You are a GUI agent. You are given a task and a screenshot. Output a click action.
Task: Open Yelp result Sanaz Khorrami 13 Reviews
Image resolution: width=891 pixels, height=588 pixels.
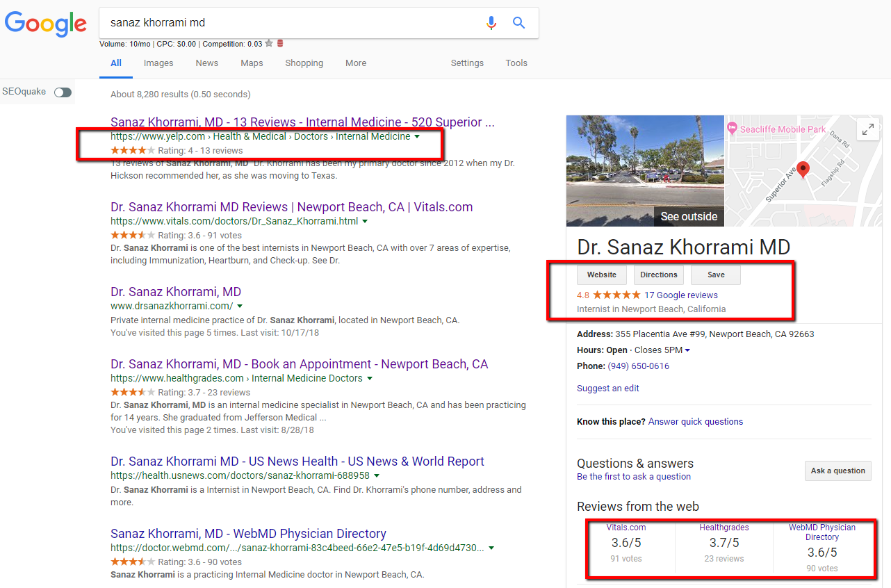coord(302,122)
